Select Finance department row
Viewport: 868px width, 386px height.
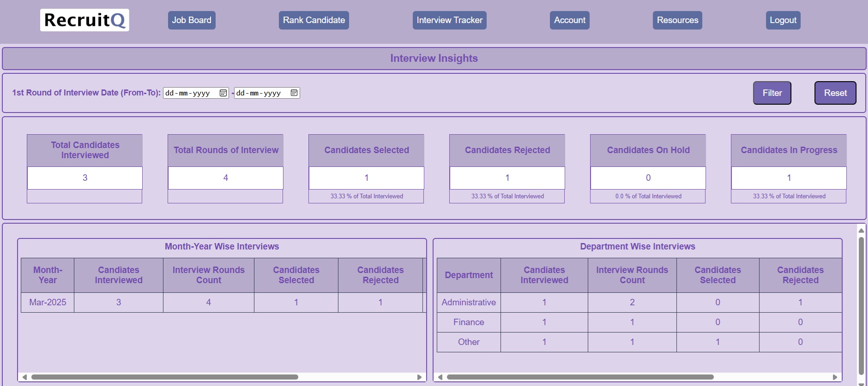coord(639,322)
